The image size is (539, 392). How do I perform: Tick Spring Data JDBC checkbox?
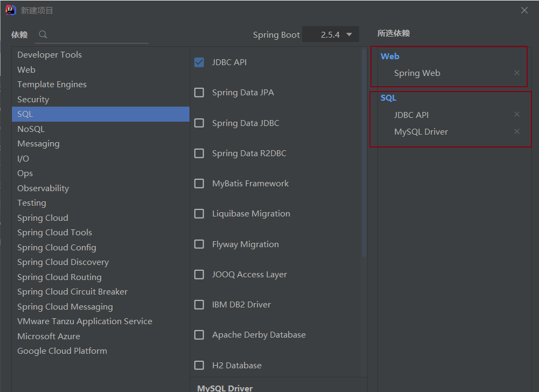(x=199, y=123)
